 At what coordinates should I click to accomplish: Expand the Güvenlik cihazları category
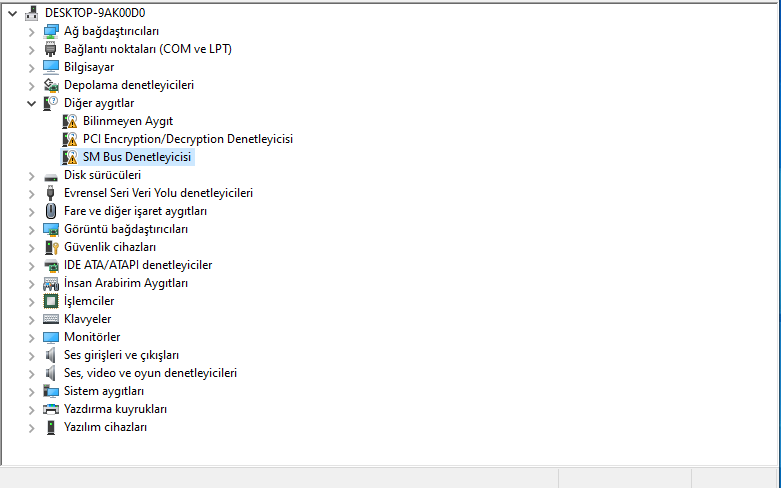(x=31, y=247)
